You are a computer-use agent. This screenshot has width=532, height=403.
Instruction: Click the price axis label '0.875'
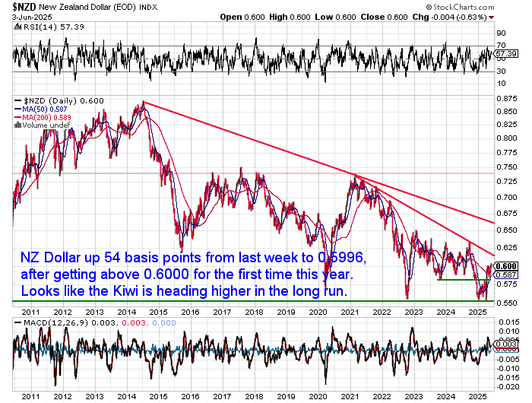pyautogui.click(x=507, y=98)
